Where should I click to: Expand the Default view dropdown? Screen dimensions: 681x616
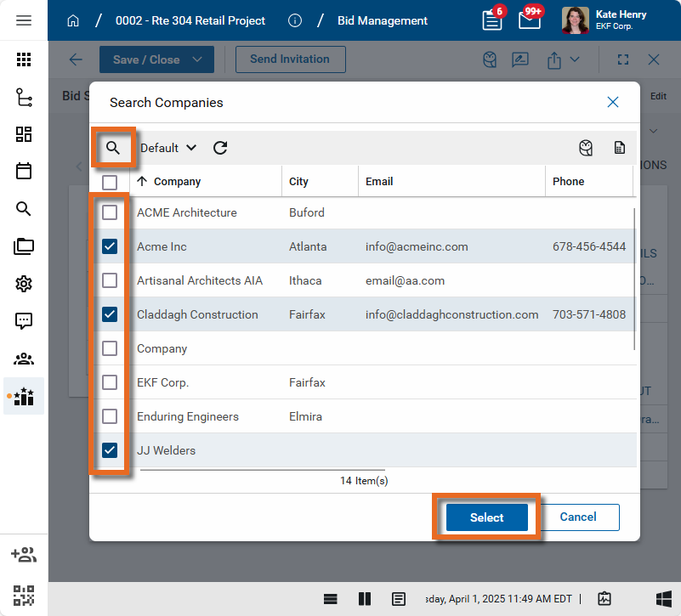pos(168,148)
